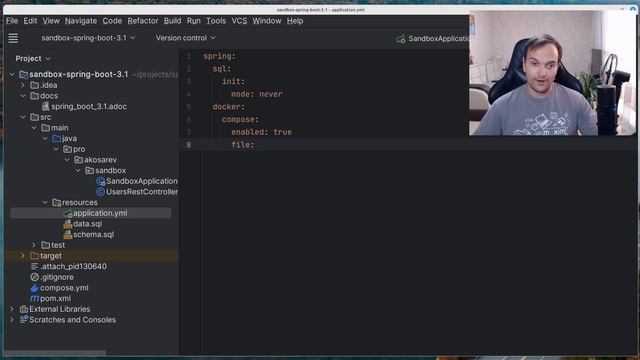The image size is (640, 360).
Task: Collapse the sandbox-spring-boot-3.1 root node
Action: click(x=12, y=74)
